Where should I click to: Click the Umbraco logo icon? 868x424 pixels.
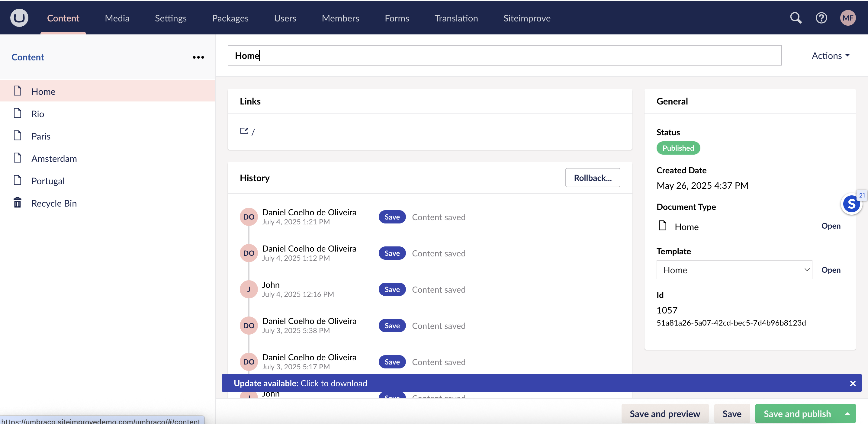19,18
